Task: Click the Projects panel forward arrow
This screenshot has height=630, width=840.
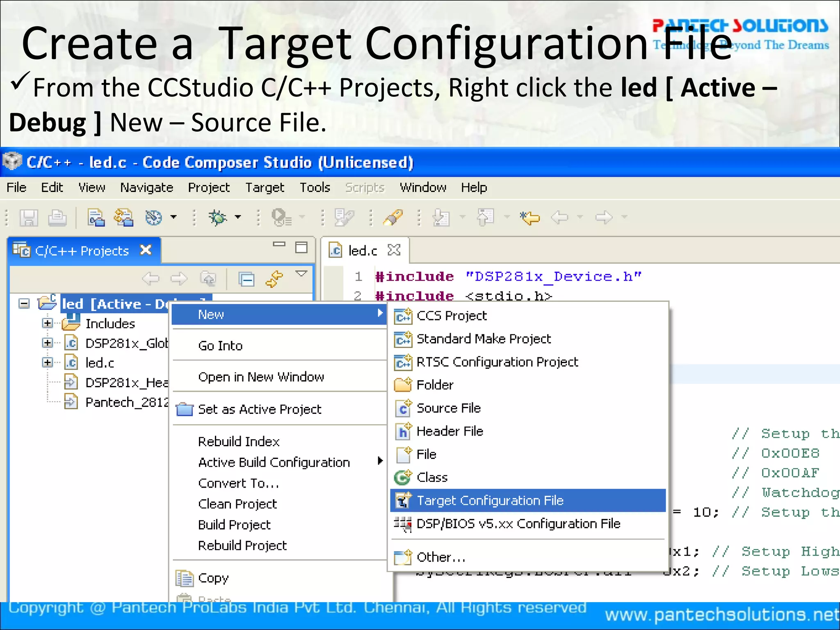Action: click(179, 279)
